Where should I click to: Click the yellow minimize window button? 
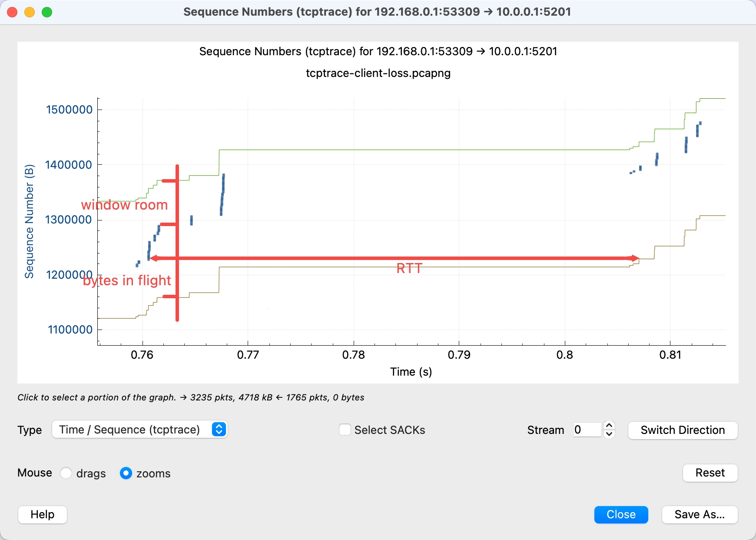coord(30,12)
